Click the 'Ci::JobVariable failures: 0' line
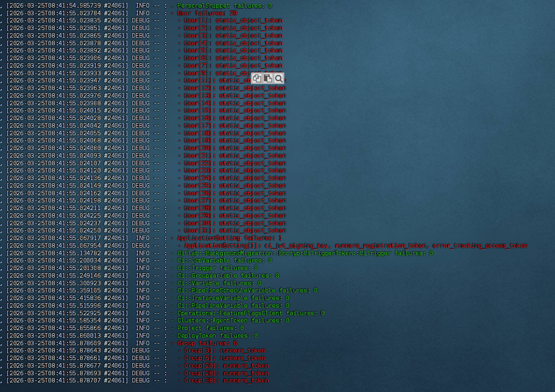Viewport: 555px width, 392px height. click(x=225, y=260)
